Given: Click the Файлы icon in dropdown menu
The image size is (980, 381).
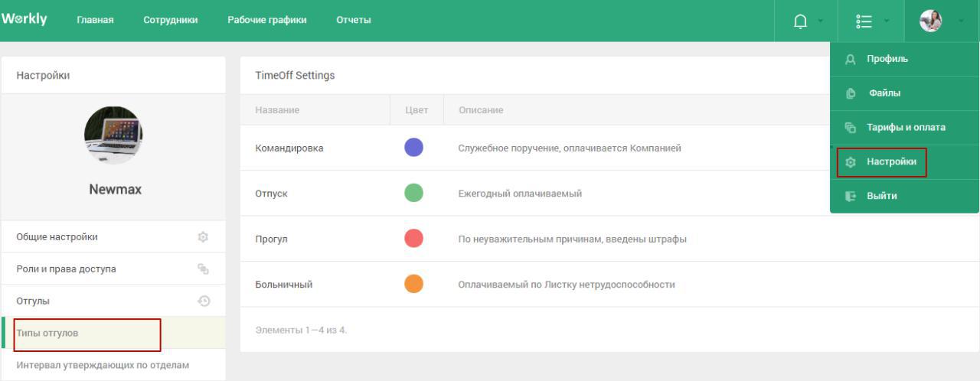Looking at the screenshot, I should tap(850, 93).
